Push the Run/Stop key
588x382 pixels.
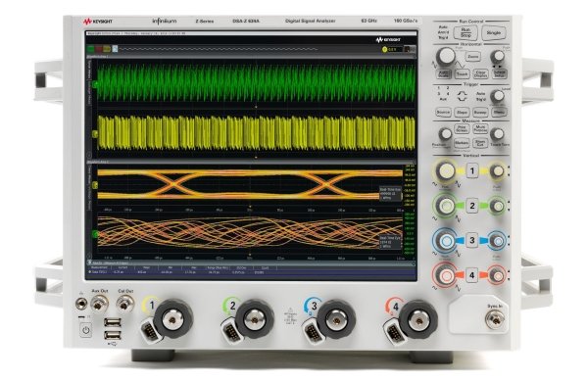point(465,32)
